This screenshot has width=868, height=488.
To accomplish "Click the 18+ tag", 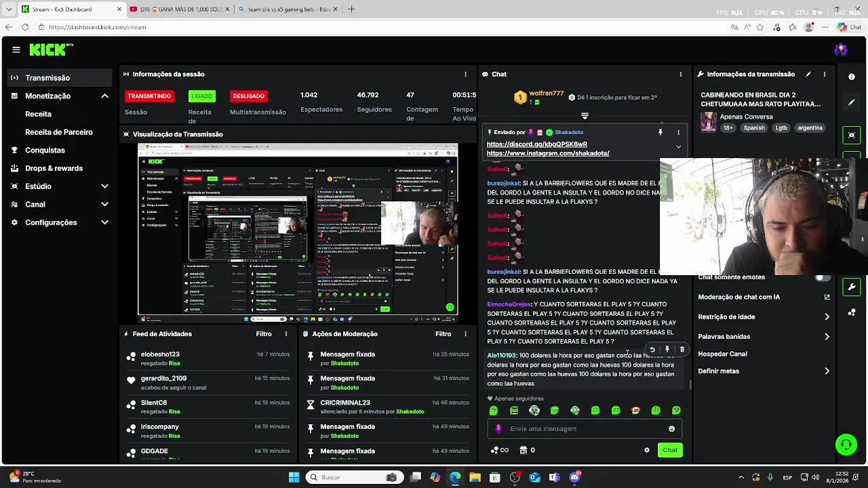I will [728, 128].
